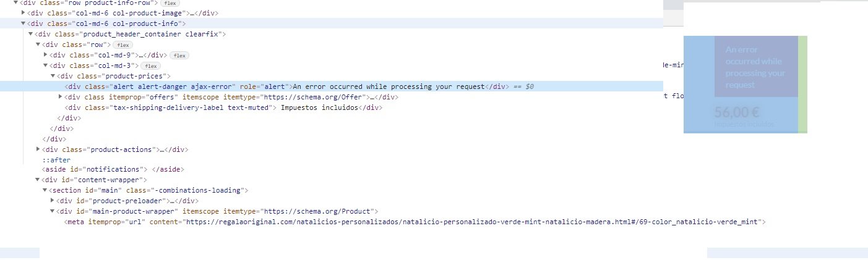Collapse the content-wrapper div node
This screenshot has width=868, height=260.
pos(38,180)
